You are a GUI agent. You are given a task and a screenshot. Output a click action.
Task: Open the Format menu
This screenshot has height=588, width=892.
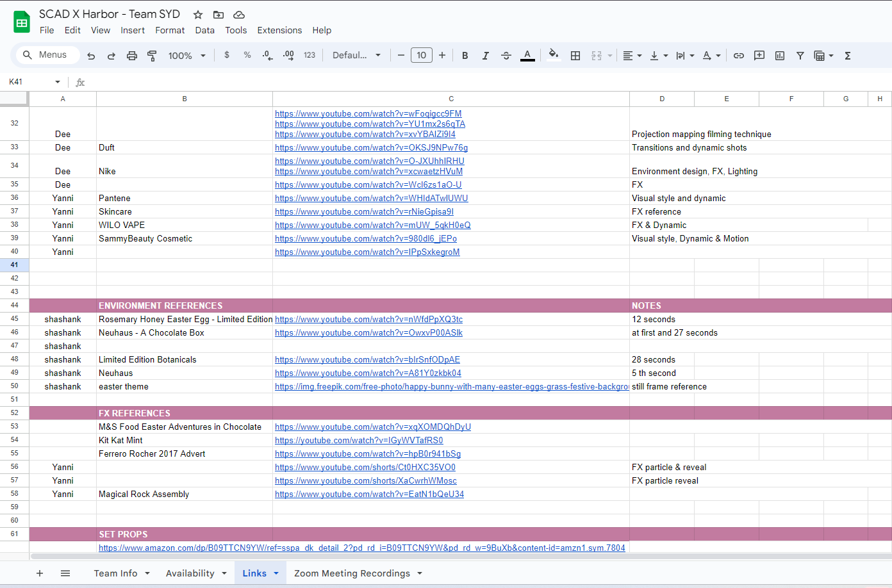pos(170,30)
